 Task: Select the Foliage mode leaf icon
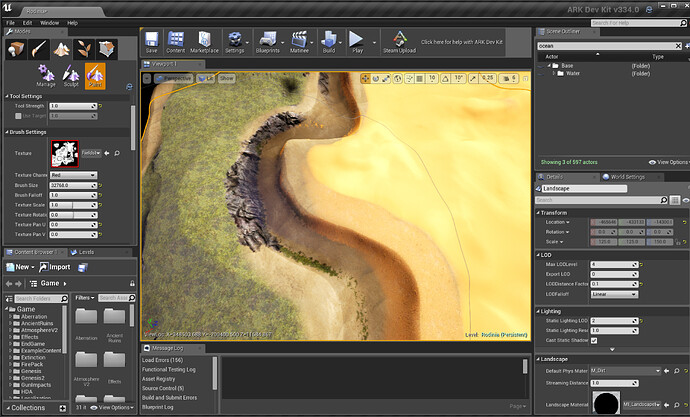click(84, 49)
